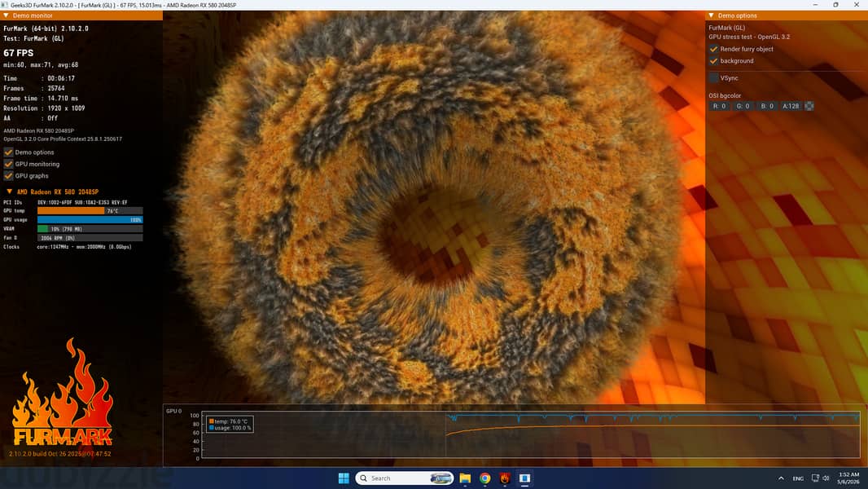The image size is (868, 489).
Task: Click the graph legend temp: 76.0 °C
Action: pos(230,421)
